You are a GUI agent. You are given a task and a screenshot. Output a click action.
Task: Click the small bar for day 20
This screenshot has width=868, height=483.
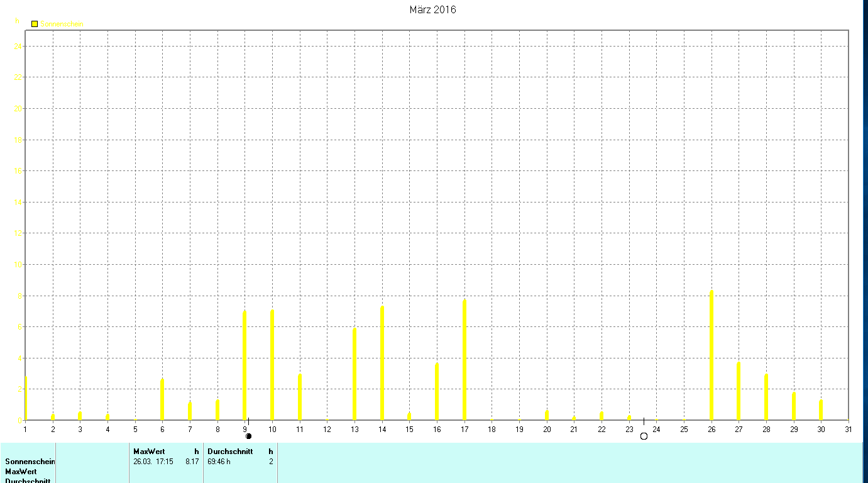tap(547, 415)
